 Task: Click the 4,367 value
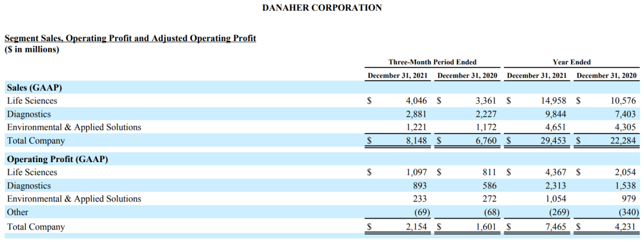[555, 172]
